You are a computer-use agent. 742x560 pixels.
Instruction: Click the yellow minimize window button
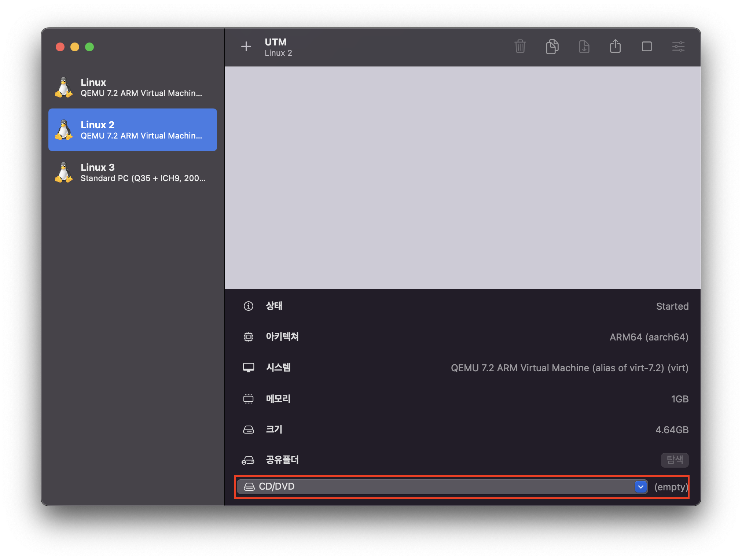(75, 47)
